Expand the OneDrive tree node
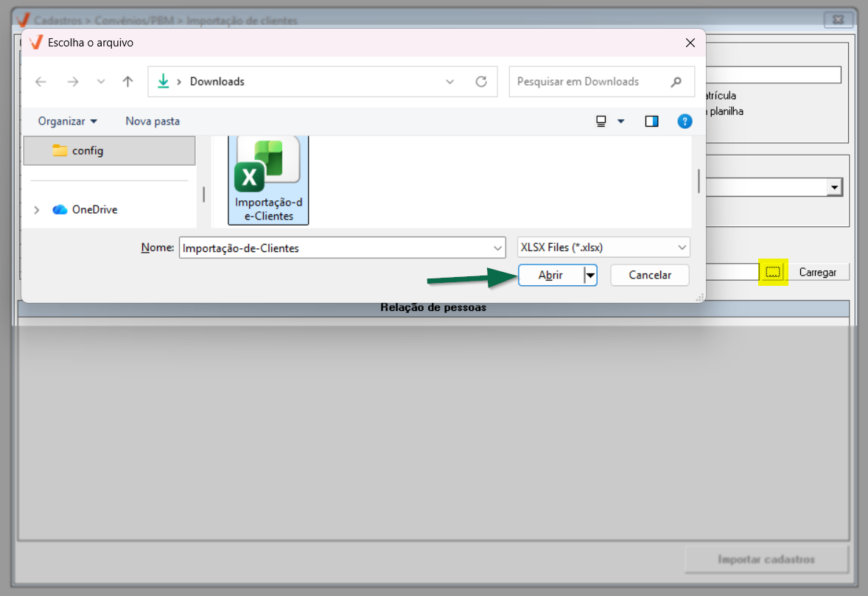This screenshot has height=596, width=868. (37, 210)
